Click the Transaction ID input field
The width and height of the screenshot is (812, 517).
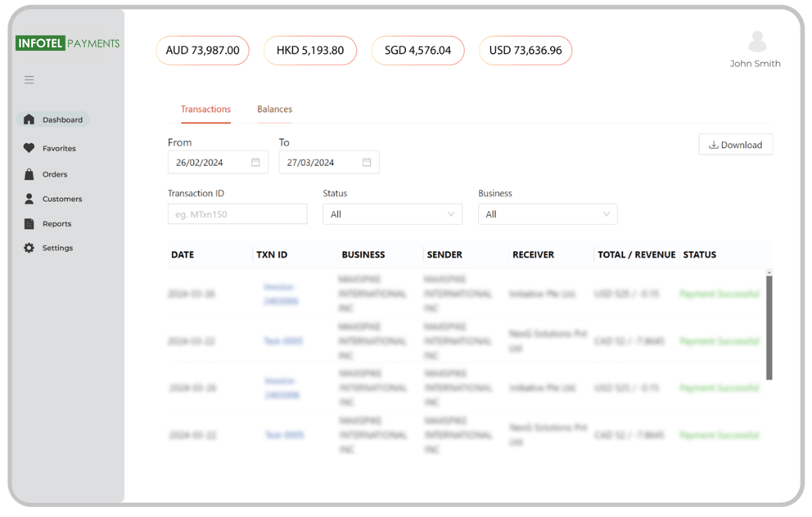click(x=237, y=215)
